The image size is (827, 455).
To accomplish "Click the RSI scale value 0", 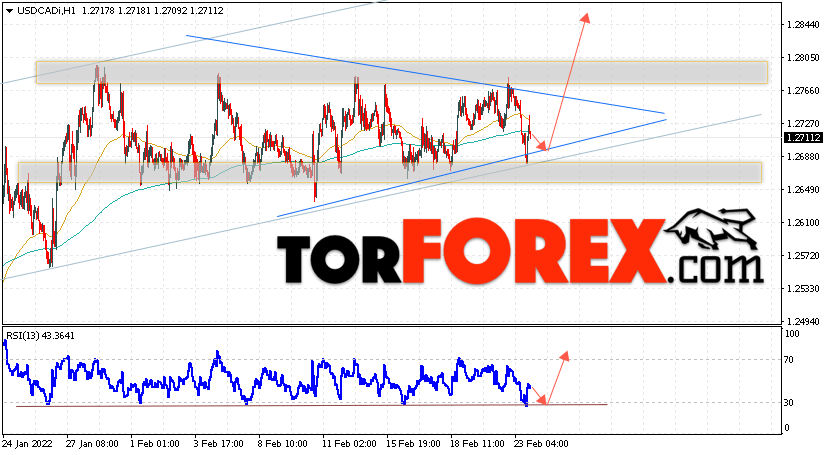I will [787, 428].
